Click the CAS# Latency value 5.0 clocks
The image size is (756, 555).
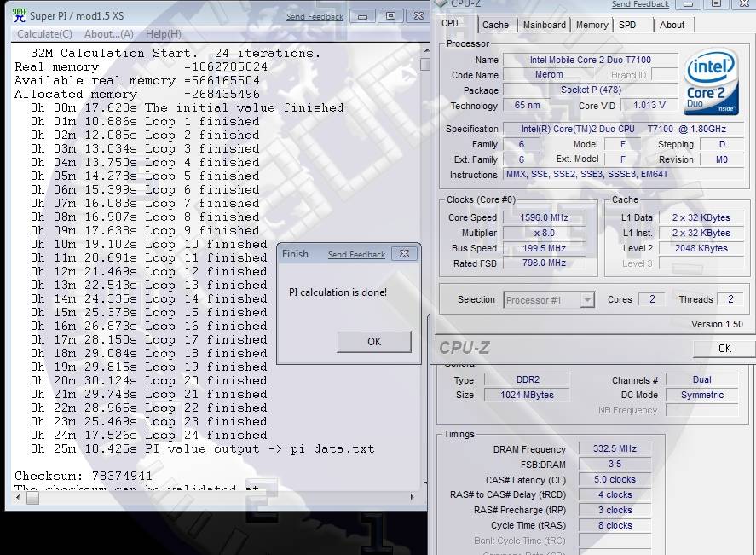pyautogui.click(x=615, y=480)
